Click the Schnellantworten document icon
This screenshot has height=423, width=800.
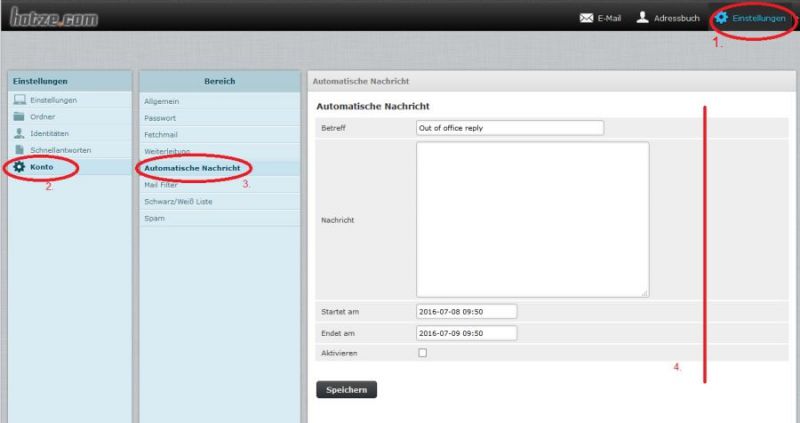19,150
